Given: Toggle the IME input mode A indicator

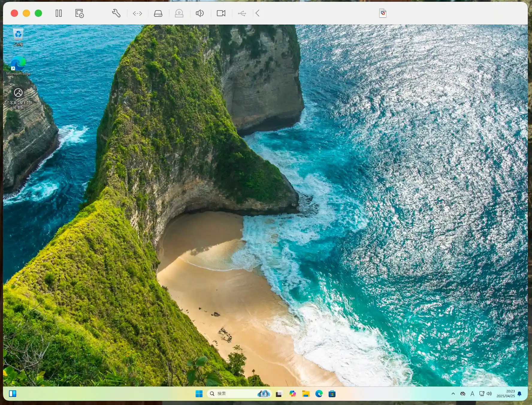Looking at the screenshot, I should pyautogui.click(x=472, y=394).
